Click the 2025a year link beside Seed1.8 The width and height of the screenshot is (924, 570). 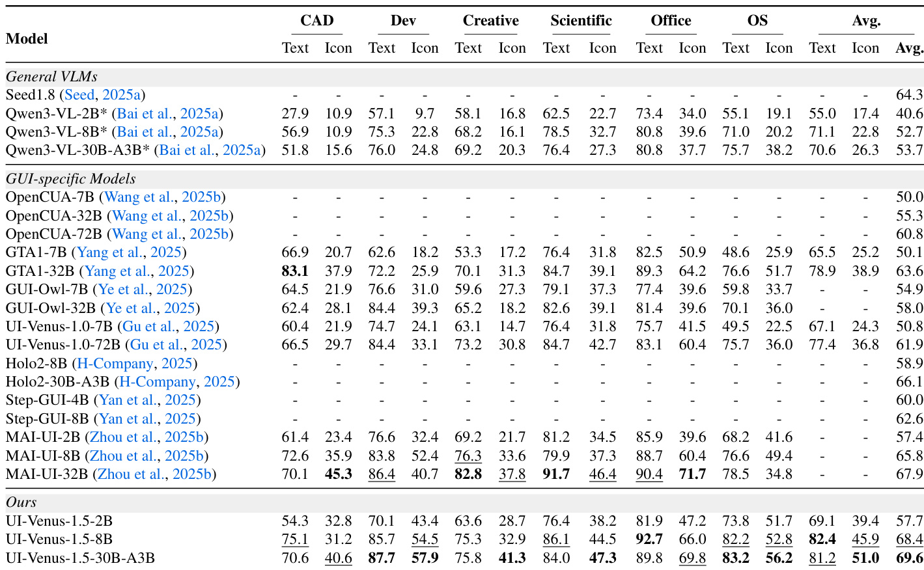121,95
